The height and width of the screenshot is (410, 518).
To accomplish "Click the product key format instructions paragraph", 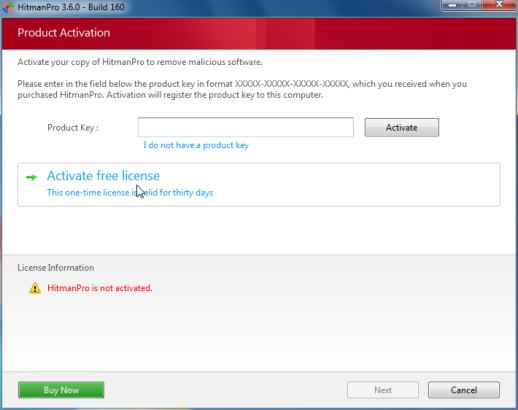I will (x=242, y=89).
